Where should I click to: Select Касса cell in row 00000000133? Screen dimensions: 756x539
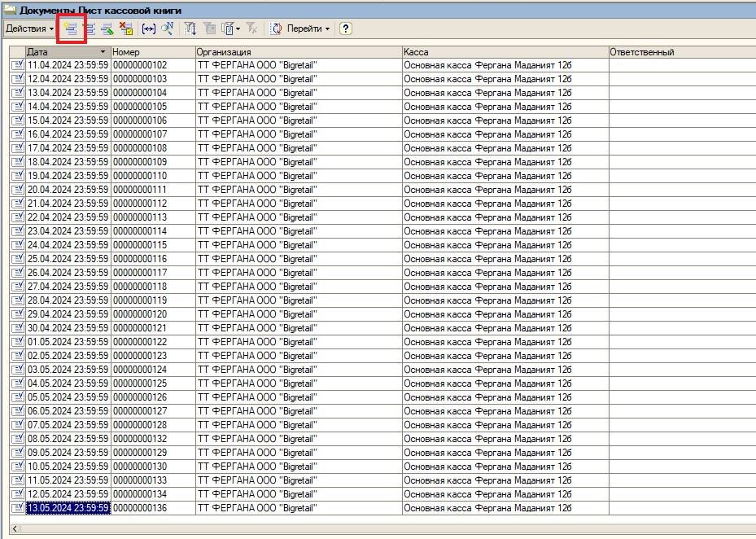(x=505, y=480)
